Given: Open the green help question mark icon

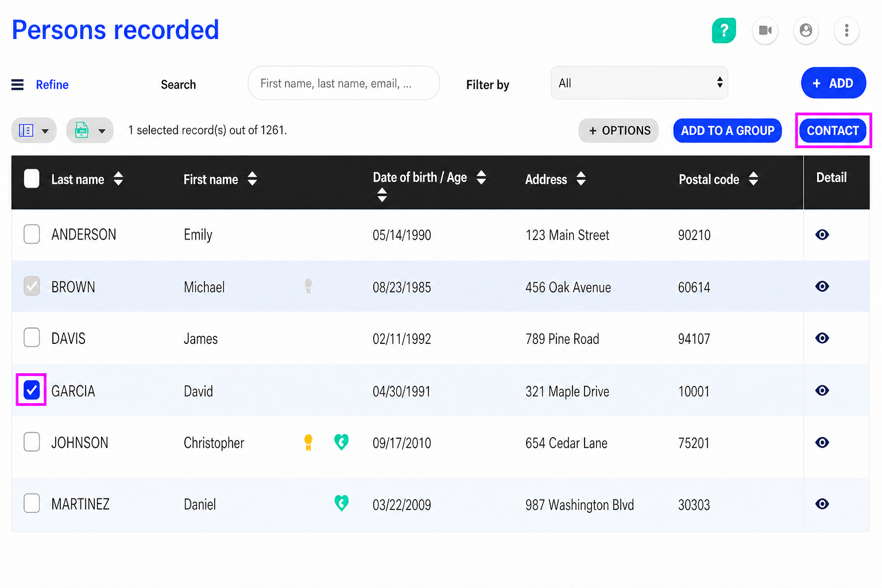Looking at the screenshot, I should tap(724, 30).
